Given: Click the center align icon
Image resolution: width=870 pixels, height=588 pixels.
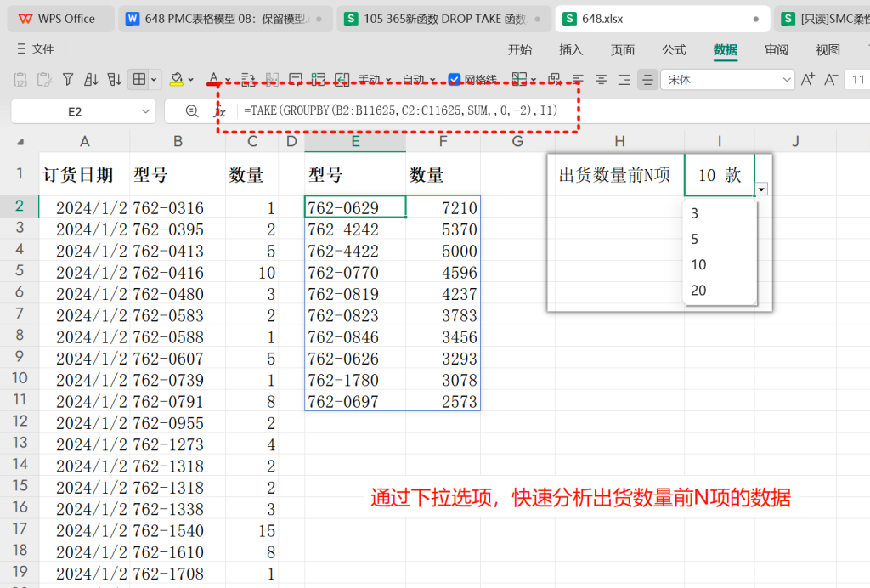Looking at the screenshot, I should (601, 80).
